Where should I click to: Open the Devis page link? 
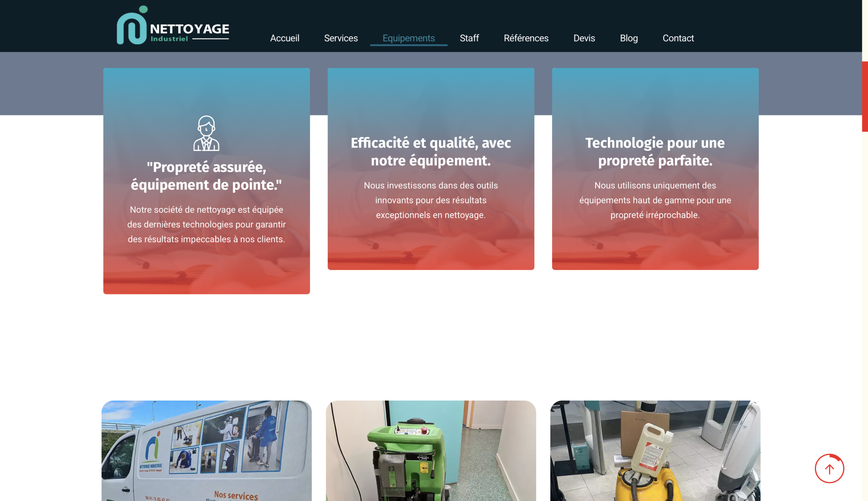[584, 38]
